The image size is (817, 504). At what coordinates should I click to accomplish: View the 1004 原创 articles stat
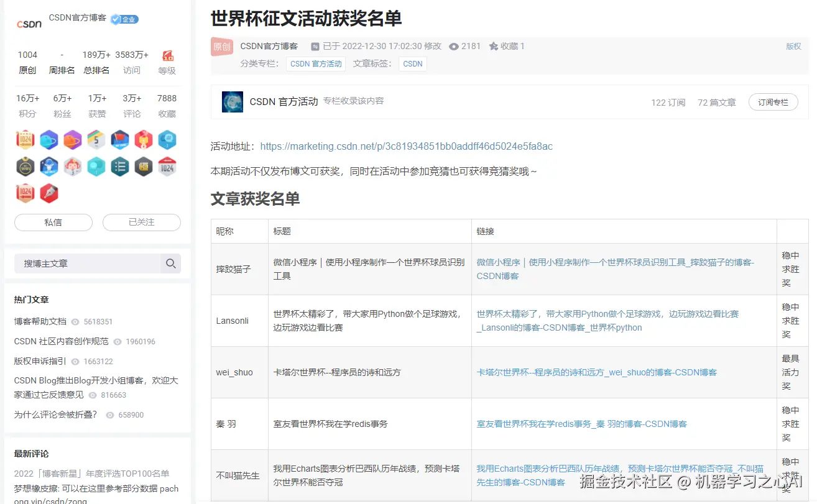tap(27, 62)
